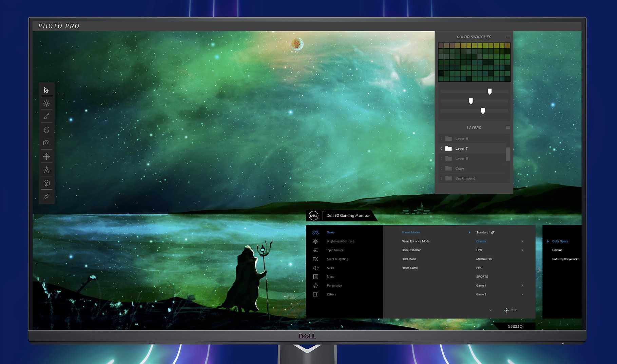Click the LAYERS panel heading
Screen dimensions: 617x364
coord(474,128)
